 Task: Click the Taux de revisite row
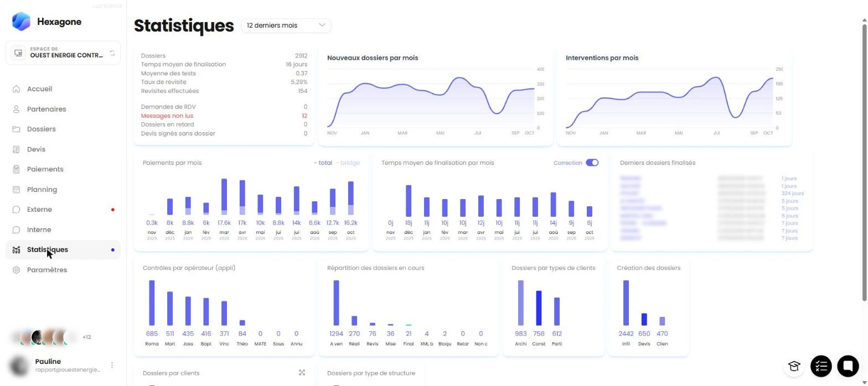224,82
